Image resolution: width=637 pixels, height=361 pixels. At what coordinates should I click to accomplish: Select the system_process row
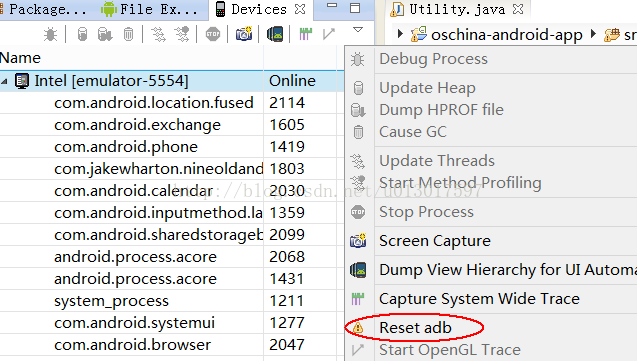172,301
